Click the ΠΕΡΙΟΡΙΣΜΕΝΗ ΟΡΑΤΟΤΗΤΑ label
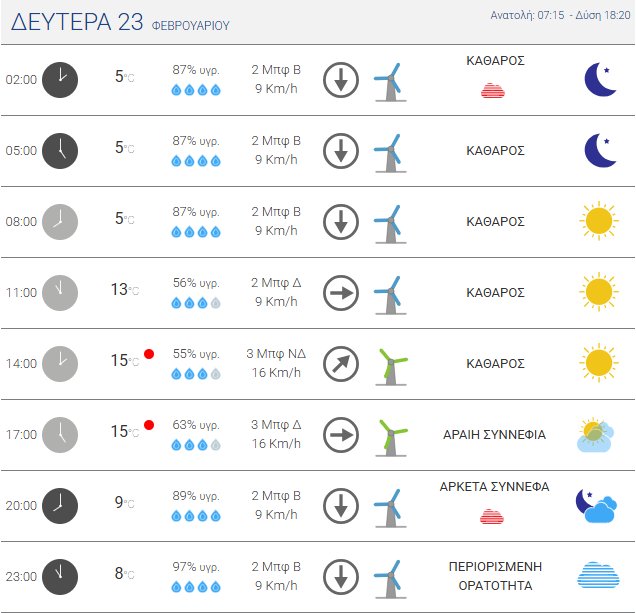 click(496, 576)
